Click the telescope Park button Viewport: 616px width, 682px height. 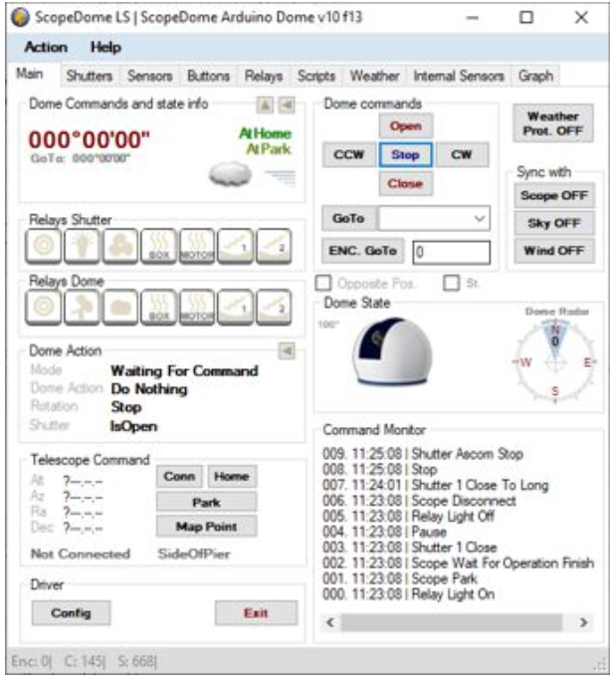coord(206,503)
